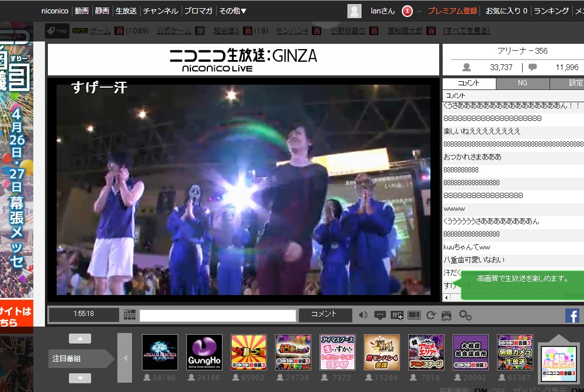
Task: Switch to the コメント tab
Action: pos(470,83)
